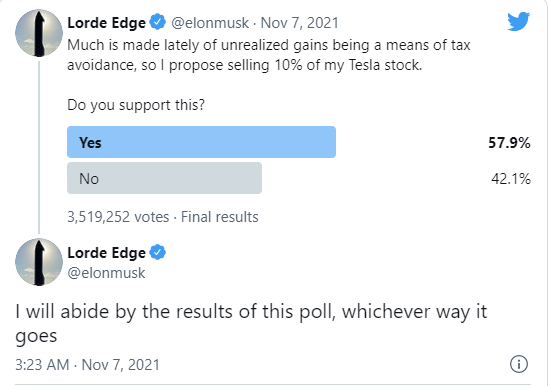Screen dimensions: 548x386
Task: Click the Nov 7, 2021 header date
Action: point(300,23)
